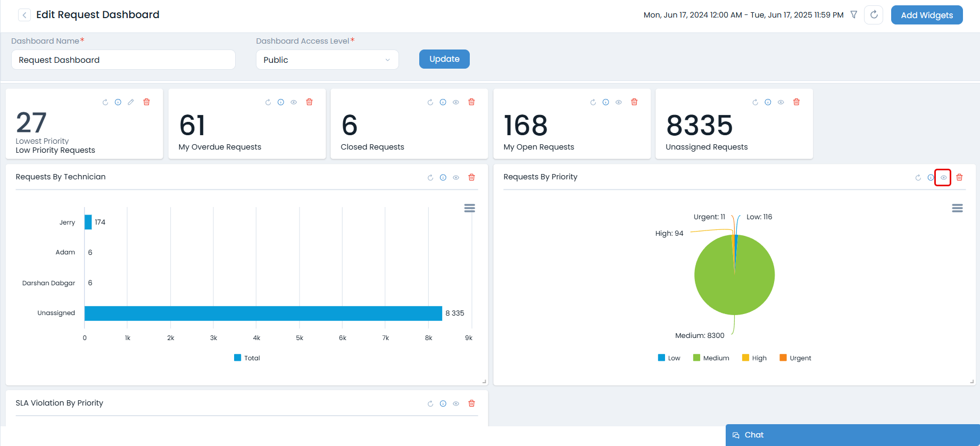The image size is (980, 446).
Task: Delete the Unassigned Requests widget
Action: click(796, 102)
